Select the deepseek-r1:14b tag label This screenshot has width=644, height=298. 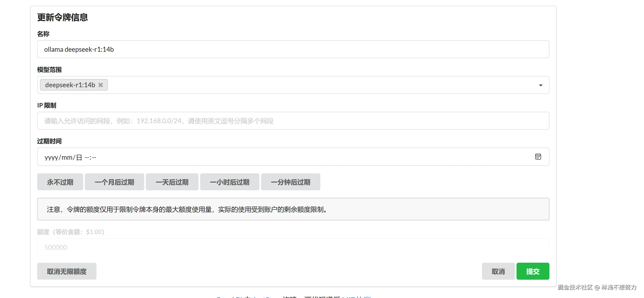point(70,85)
